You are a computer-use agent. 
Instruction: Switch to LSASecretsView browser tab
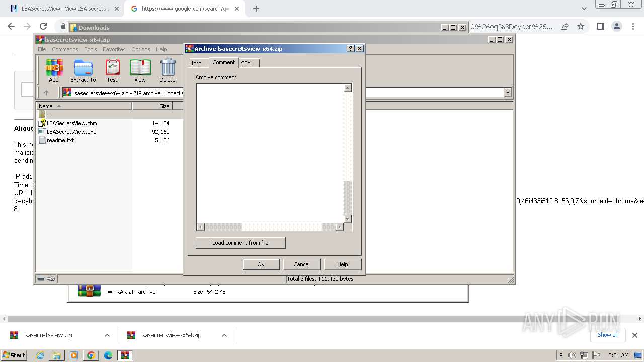pos(64,9)
